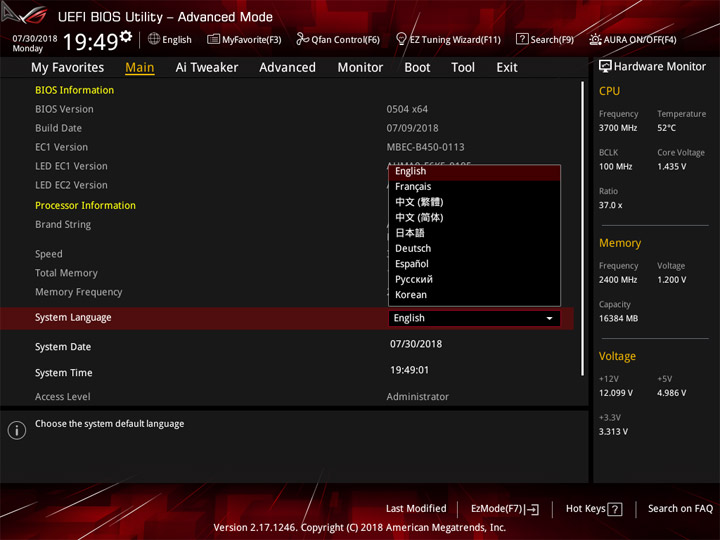Open MyFavorite(F3) list icon

click(213, 39)
